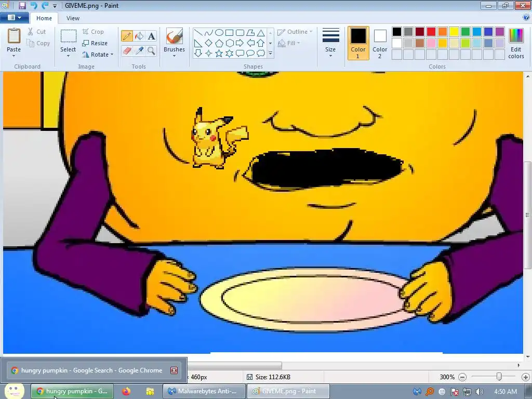Open the Paste dropdown arrow
This screenshot has width=532, height=399.
14,56
